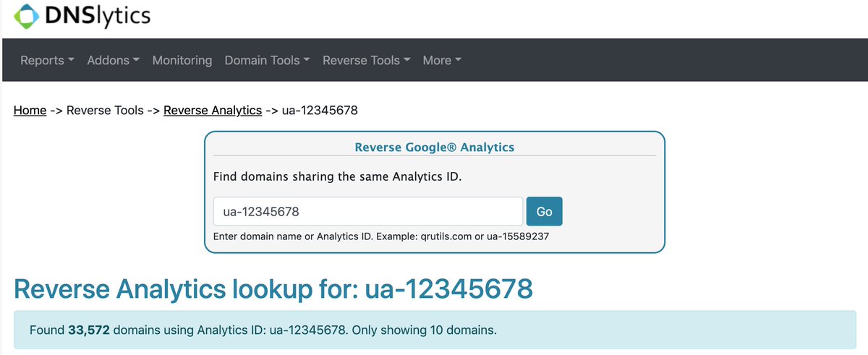The width and height of the screenshot is (868, 355).
Task: Select the 33,572 domain count text
Action: 89,330
